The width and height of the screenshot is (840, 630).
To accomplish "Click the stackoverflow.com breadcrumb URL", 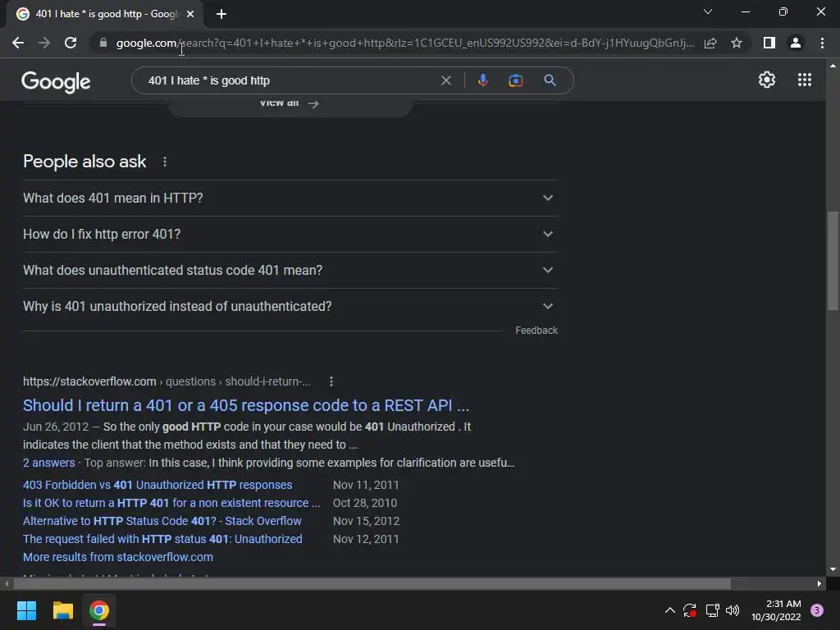I will coord(167,381).
